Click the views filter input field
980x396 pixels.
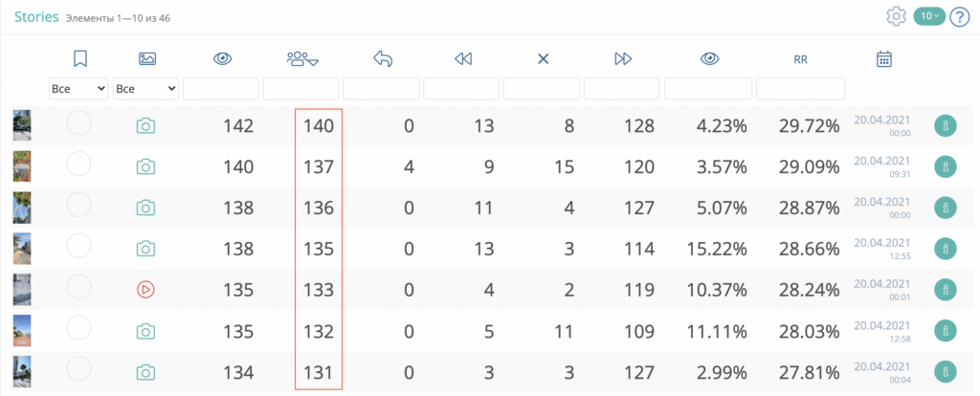tap(221, 88)
